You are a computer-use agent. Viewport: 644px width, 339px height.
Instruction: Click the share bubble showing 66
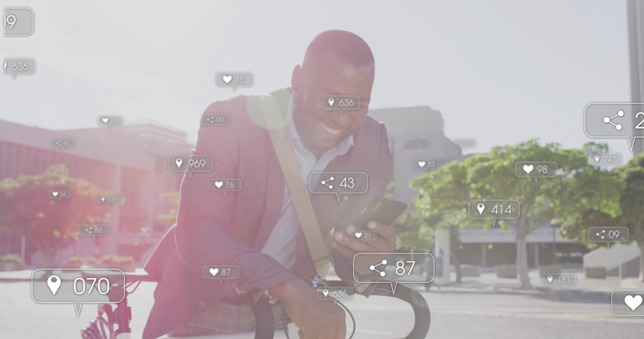tap(94, 230)
